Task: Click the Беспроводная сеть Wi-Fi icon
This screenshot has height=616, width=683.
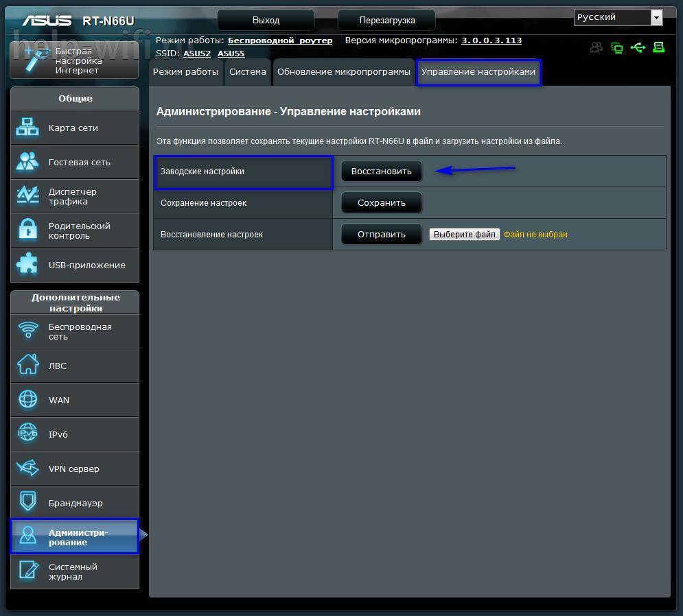Action: pyautogui.click(x=28, y=331)
